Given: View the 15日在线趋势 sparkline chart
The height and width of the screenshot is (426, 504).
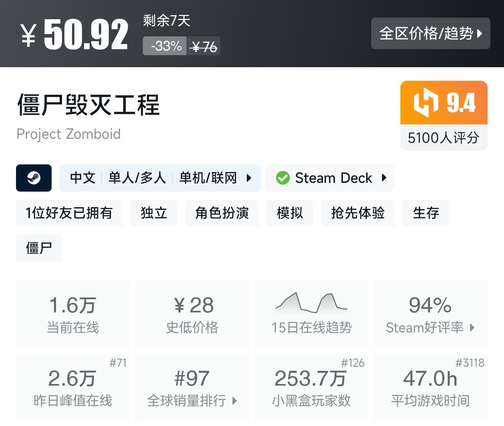Looking at the screenshot, I should tap(311, 303).
